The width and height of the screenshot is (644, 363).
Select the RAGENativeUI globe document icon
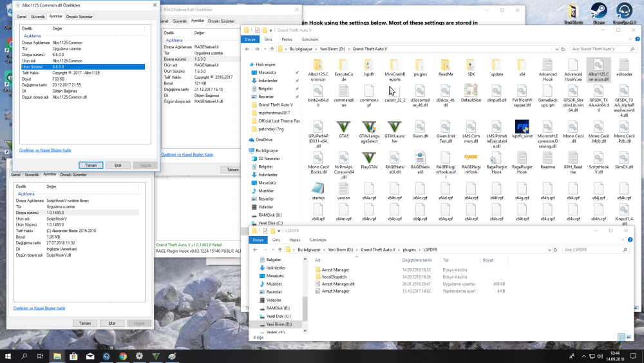pos(420,162)
